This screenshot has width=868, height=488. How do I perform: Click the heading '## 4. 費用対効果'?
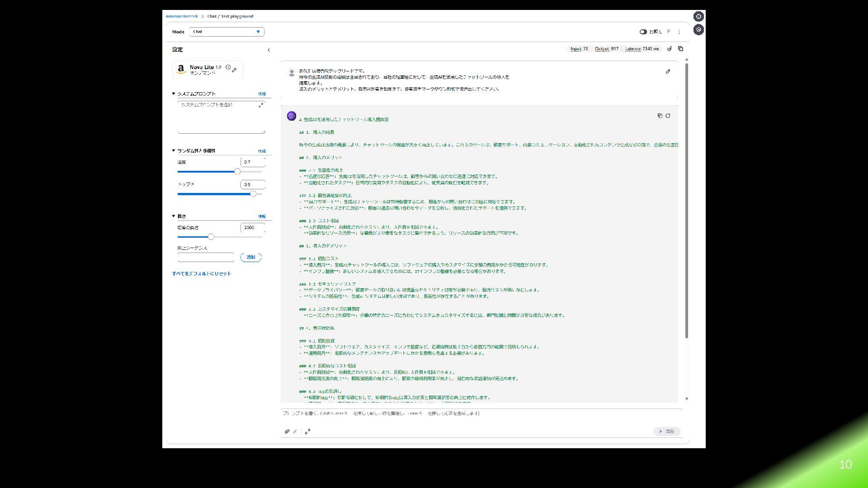316,328
